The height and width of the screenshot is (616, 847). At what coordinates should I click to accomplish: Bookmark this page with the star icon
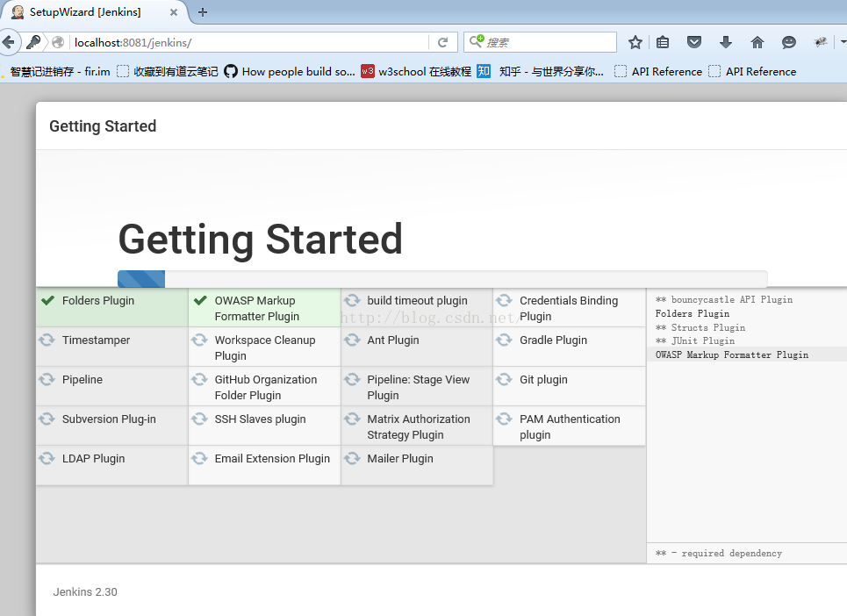click(635, 42)
